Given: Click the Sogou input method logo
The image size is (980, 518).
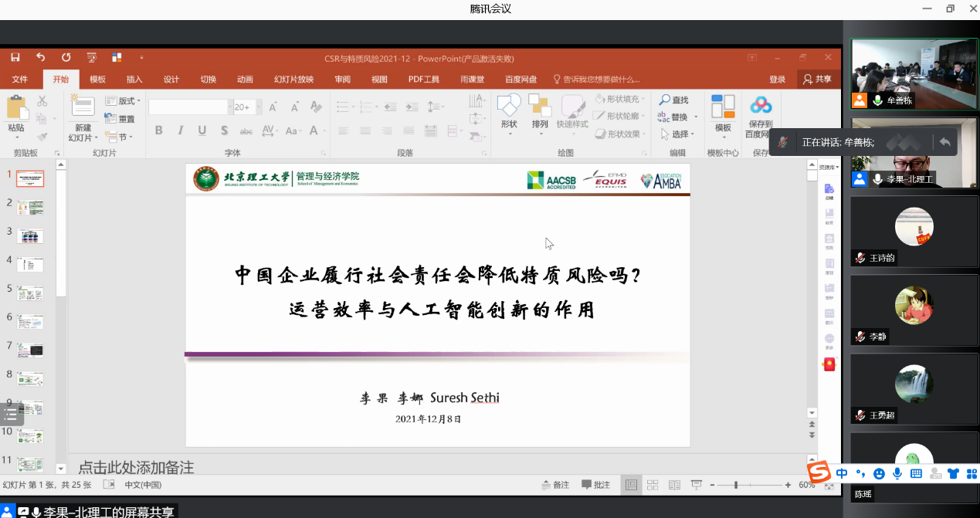Looking at the screenshot, I should (819, 472).
